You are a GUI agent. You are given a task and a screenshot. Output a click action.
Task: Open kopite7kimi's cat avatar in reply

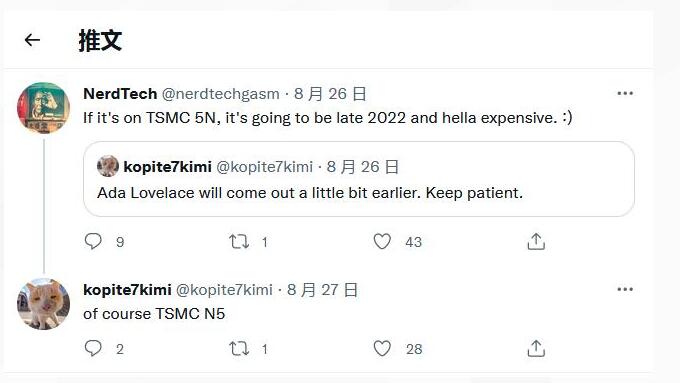43,304
